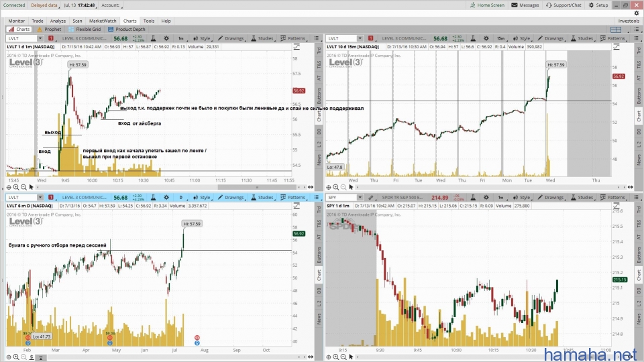Open Messages
The height and width of the screenshot is (362, 644).
525,5
